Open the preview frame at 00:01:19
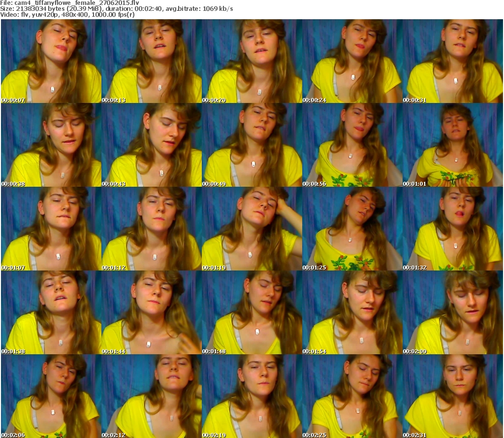This screenshot has width=504, height=438. (x=252, y=229)
